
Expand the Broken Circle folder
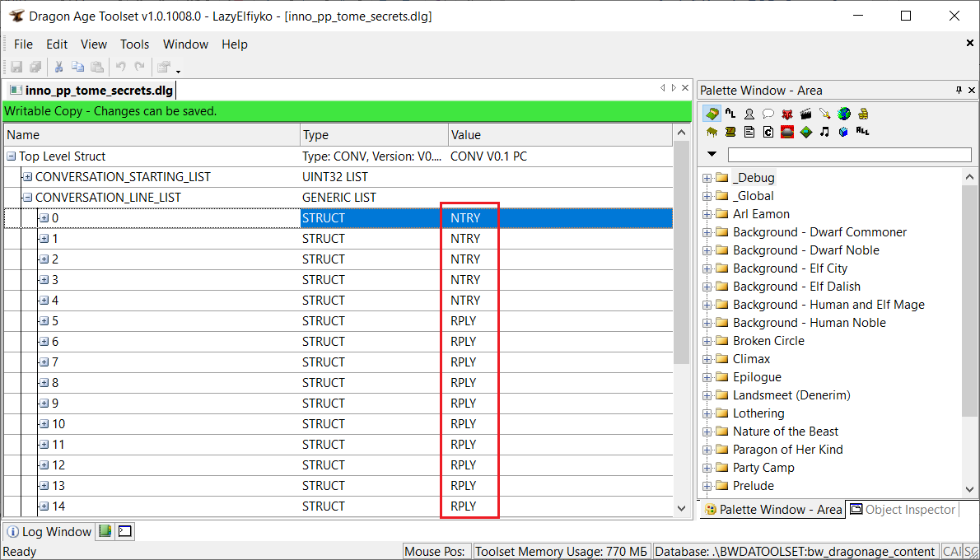(x=707, y=341)
